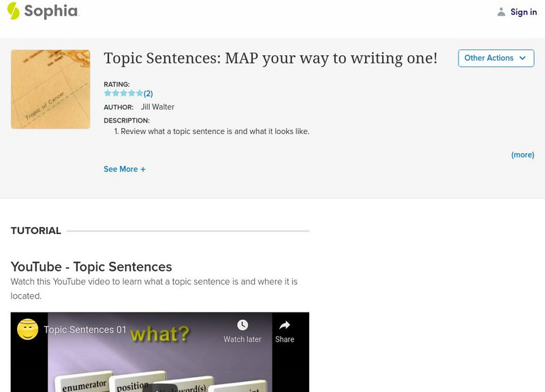Click the (2) rating count
Screen dimensions: 545x392
coord(148,93)
